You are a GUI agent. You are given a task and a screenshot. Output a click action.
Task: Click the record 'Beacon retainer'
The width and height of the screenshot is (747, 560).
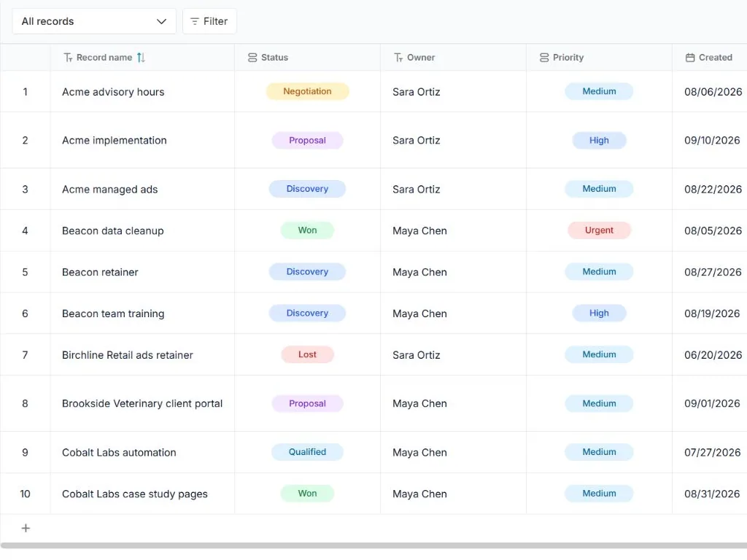(x=100, y=273)
